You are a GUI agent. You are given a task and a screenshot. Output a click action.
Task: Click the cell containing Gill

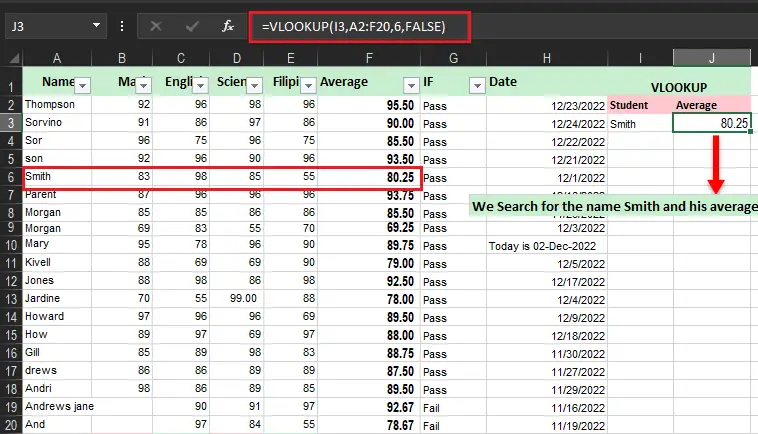57,352
